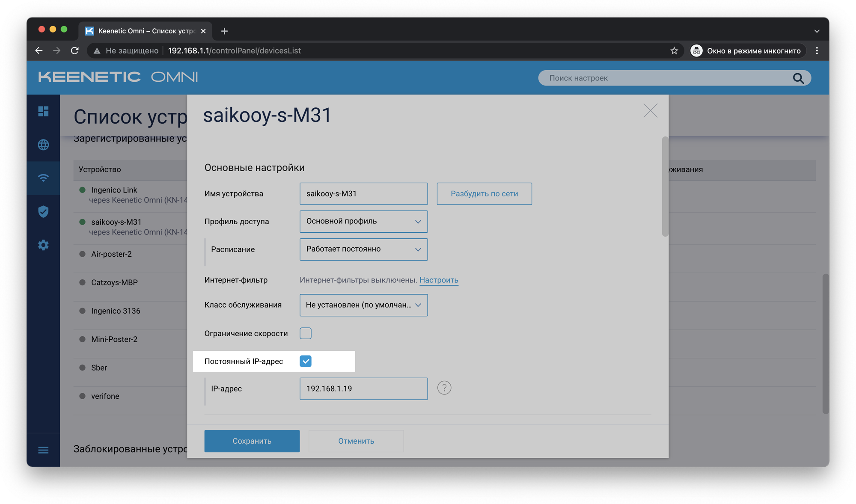The width and height of the screenshot is (856, 504).
Task: Click the page's right-side scrollbar
Action: tap(825, 344)
